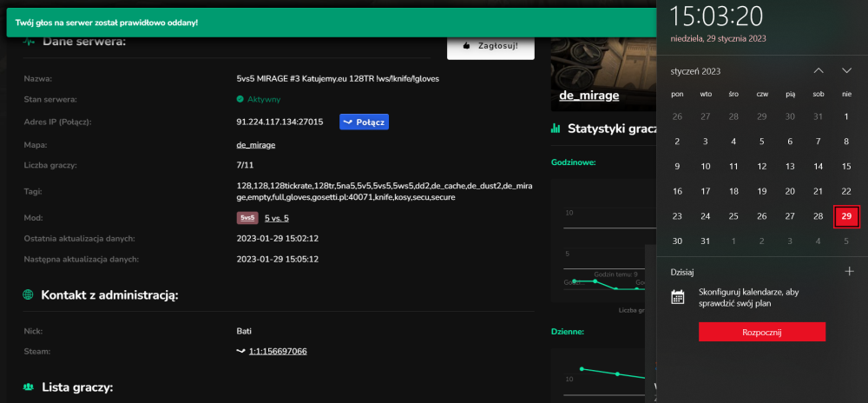The width and height of the screenshot is (868, 403).
Task: Select December 26 in the first calendar row
Action: [x=677, y=116]
